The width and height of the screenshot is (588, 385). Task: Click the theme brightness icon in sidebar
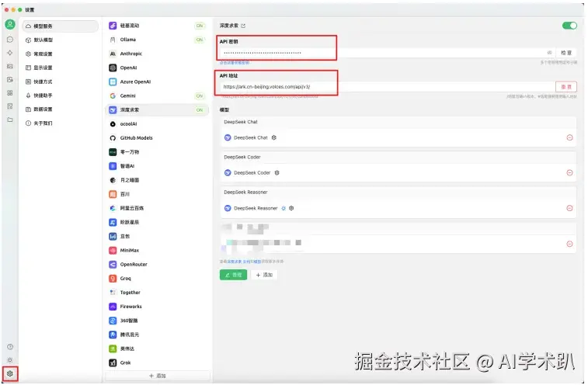point(10,360)
